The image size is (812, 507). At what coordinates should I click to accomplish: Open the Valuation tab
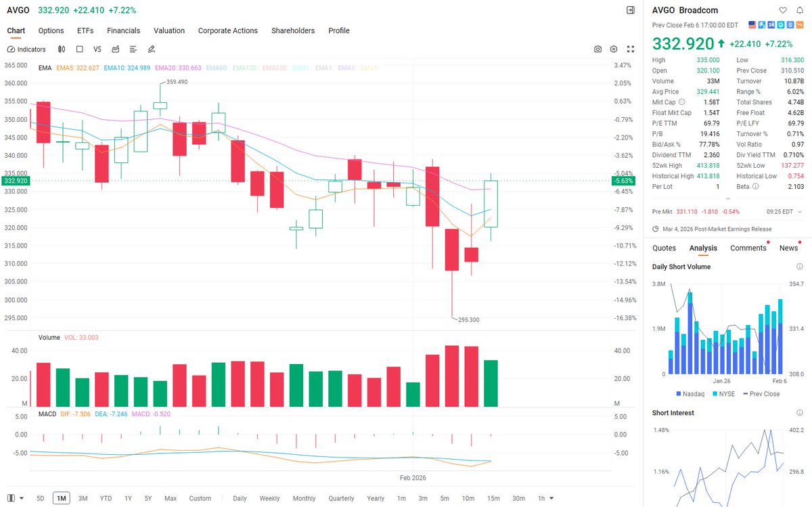pos(169,30)
